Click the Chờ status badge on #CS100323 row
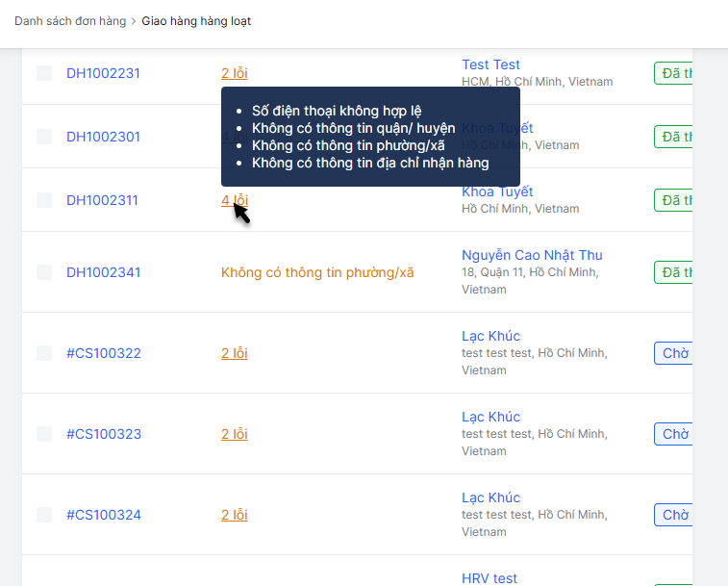The height and width of the screenshot is (586, 728). (x=673, y=434)
